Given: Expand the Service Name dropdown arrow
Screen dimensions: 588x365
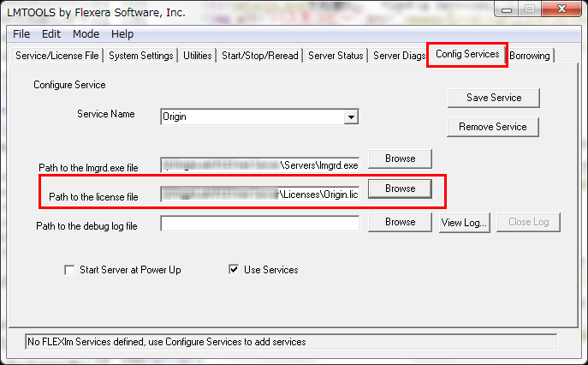Looking at the screenshot, I should pyautogui.click(x=351, y=117).
